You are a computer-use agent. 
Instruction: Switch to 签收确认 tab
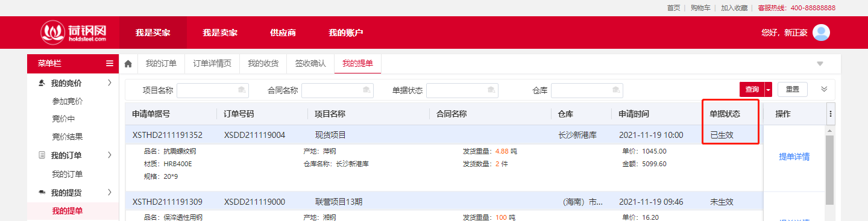click(x=310, y=63)
